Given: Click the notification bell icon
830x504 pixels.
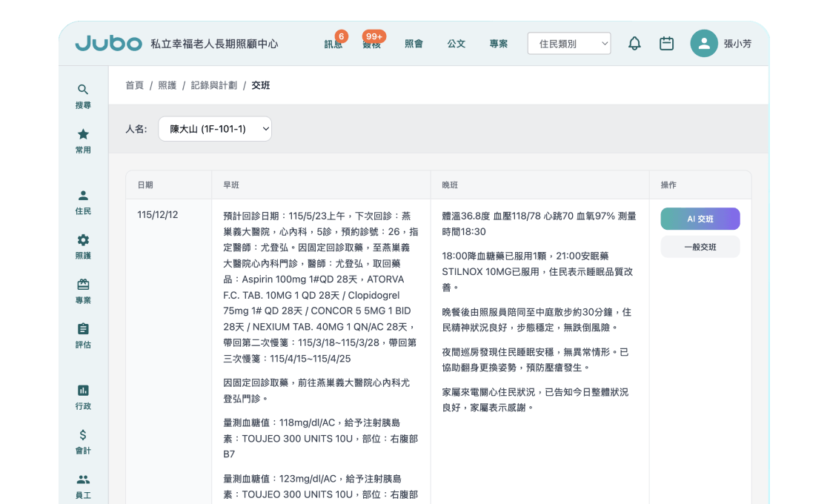Looking at the screenshot, I should tap(634, 44).
